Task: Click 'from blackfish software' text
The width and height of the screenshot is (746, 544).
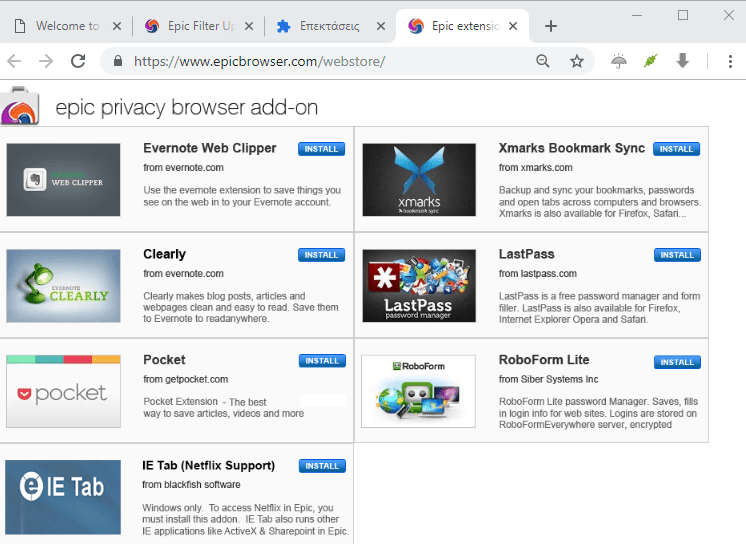Action: point(191,485)
